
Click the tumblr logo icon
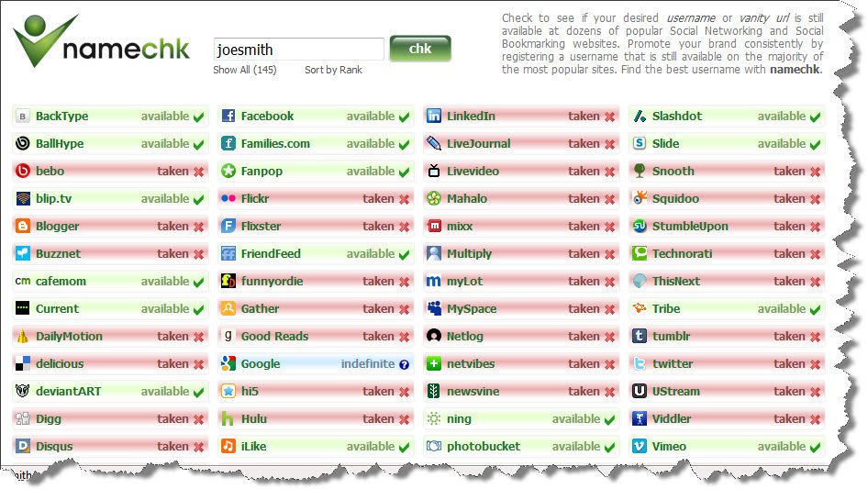point(640,336)
